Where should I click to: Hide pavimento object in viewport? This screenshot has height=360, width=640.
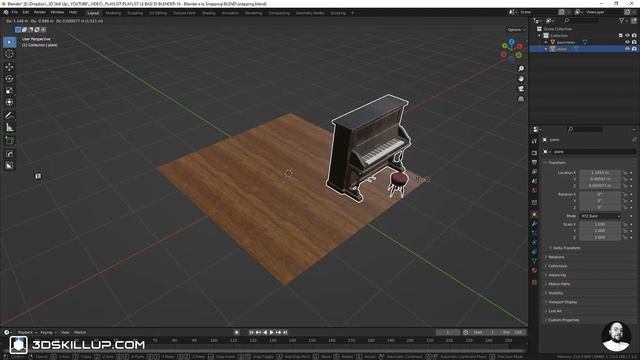click(x=627, y=42)
